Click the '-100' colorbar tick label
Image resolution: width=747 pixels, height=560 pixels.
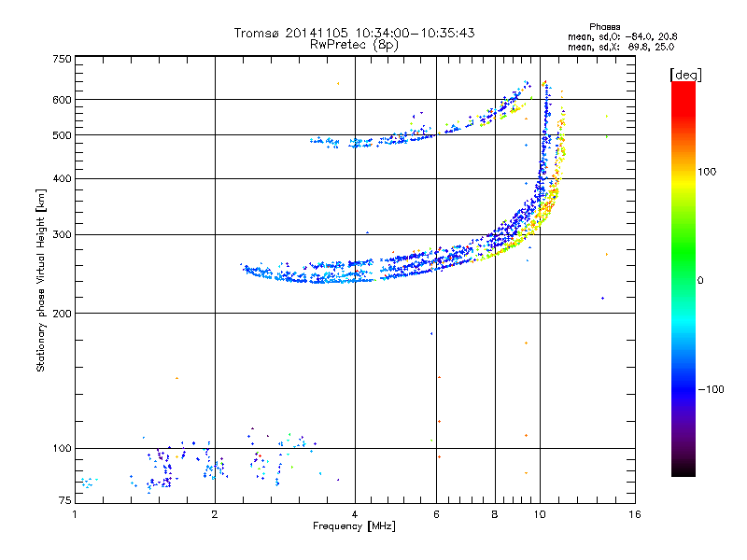pyautogui.click(x=711, y=389)
